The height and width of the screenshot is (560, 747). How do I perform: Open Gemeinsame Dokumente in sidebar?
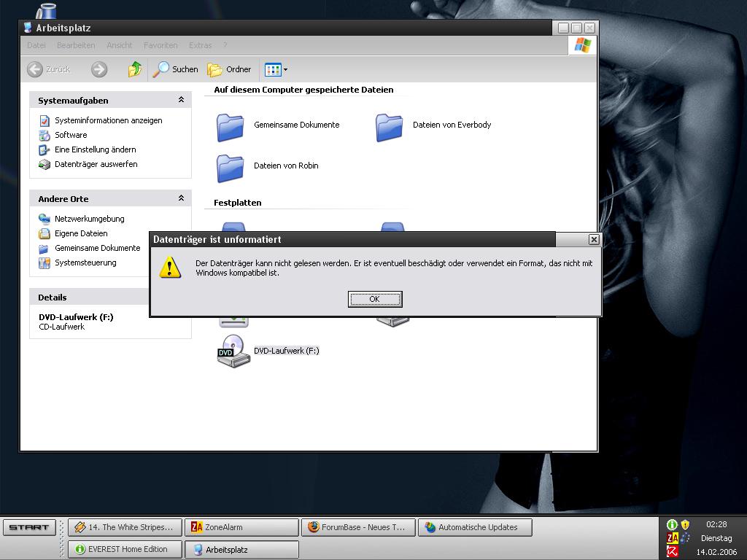(x=98, y=248)
